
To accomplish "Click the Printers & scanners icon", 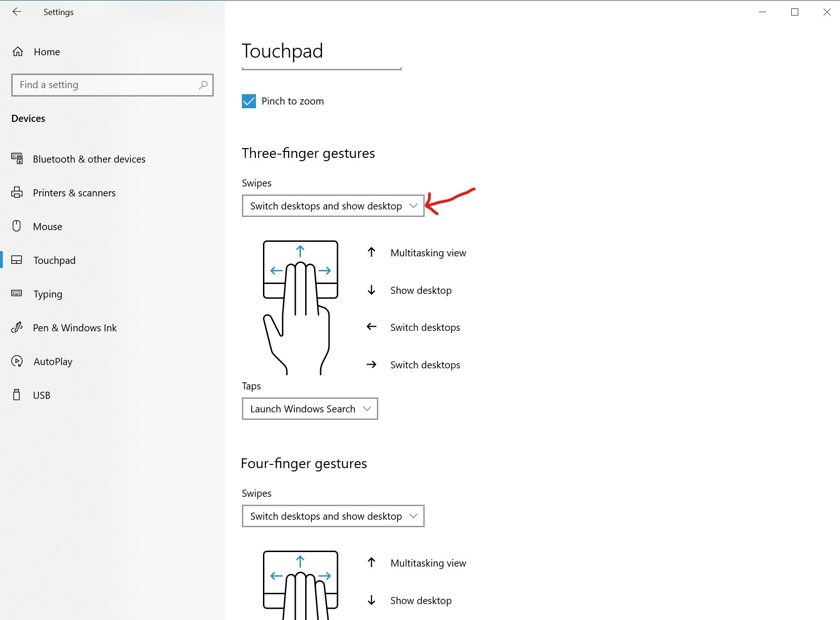I will 17,193.
